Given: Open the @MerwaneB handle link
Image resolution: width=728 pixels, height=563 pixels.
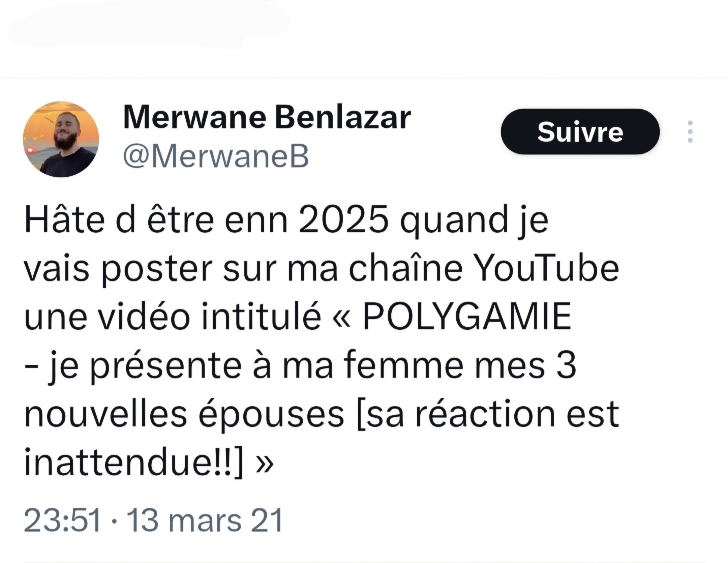Looking at the screenshot, I should [x=216, y=157].
